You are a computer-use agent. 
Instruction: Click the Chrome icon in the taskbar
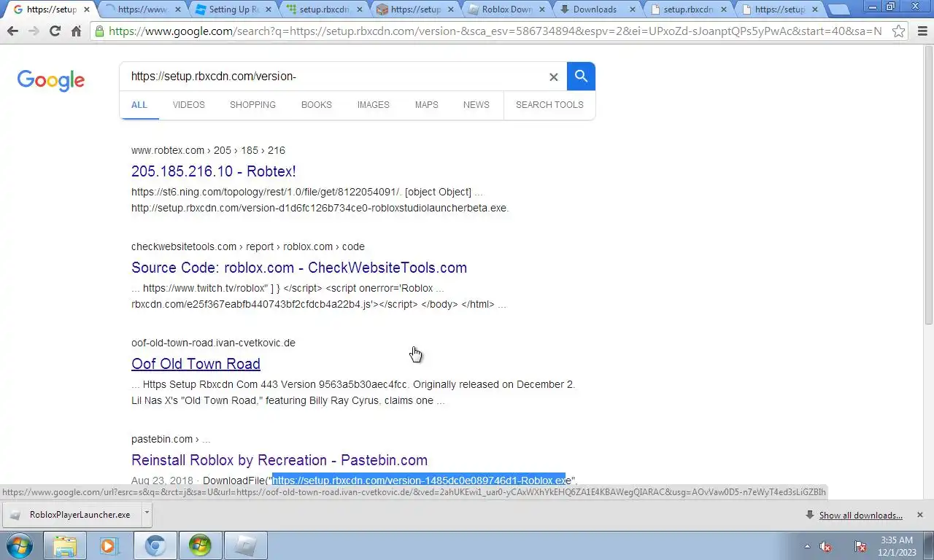[155, 545]
